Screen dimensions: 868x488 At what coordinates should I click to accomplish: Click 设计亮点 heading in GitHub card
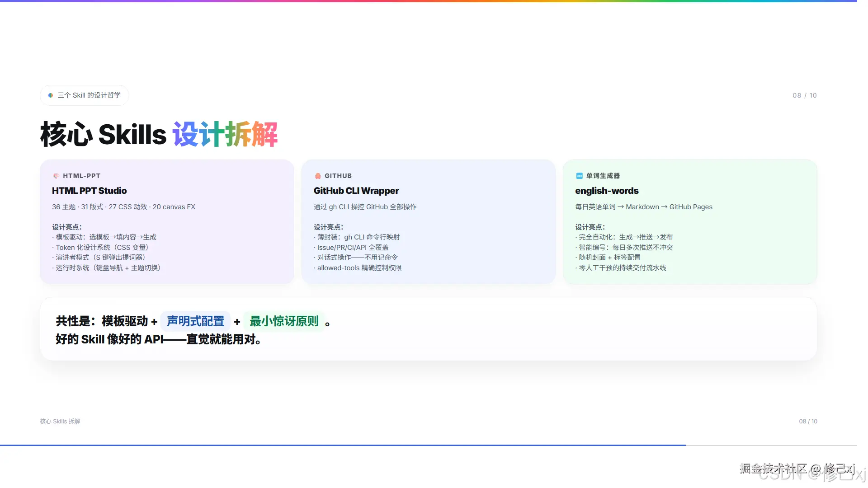click(329, 227)
